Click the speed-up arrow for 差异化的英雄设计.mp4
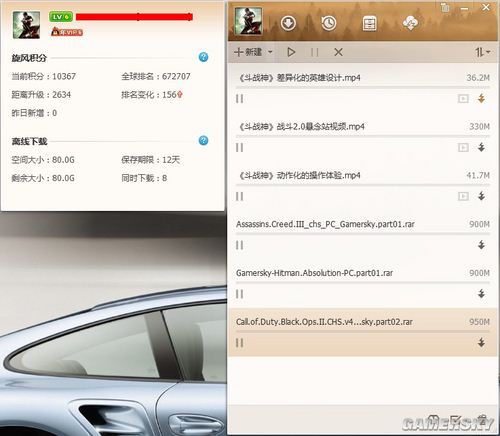The width and height of the screenshot is (500, 436). [481, 98]
